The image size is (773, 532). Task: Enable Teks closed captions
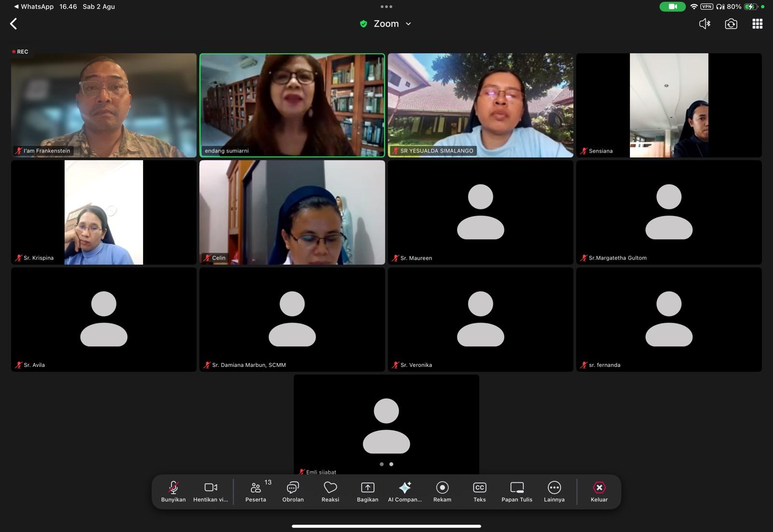click(480, 491)
